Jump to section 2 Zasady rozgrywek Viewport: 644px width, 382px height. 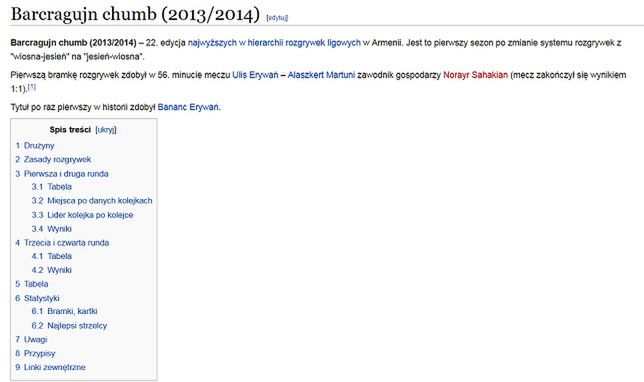(53, 159)
